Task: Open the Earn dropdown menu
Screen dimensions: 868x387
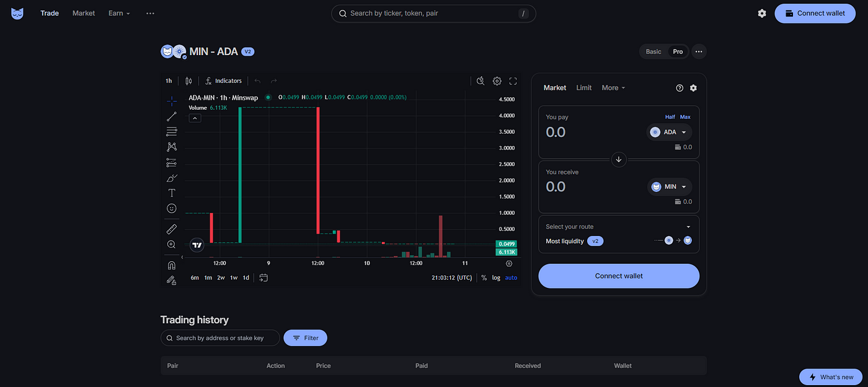Action: pyautogui.click(x=119, y=13)
